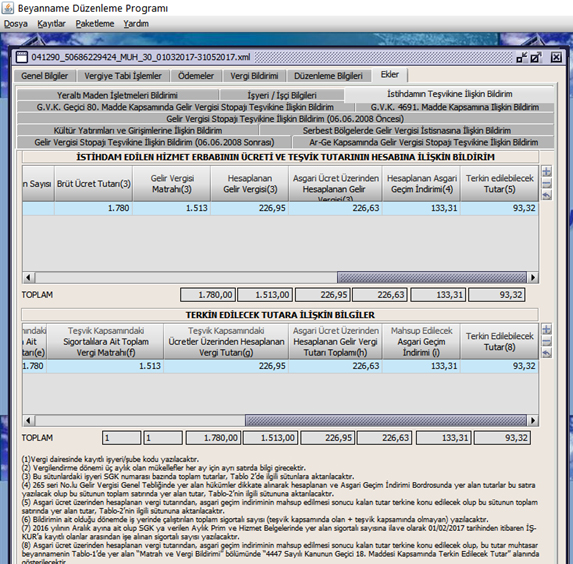Viewport: 573px width, 564px height.
Task: Click the Toplam Vergi Matrahı(f) column header
Action: point(106,341)
